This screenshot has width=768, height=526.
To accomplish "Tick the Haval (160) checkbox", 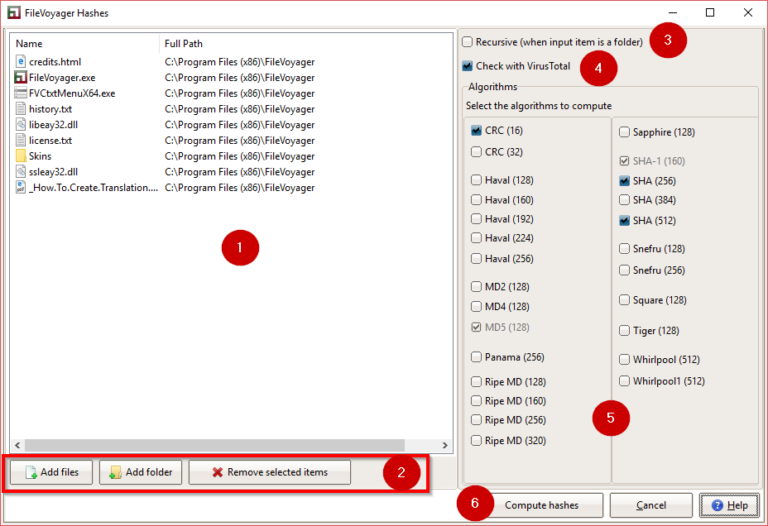I will click(476, 199).
